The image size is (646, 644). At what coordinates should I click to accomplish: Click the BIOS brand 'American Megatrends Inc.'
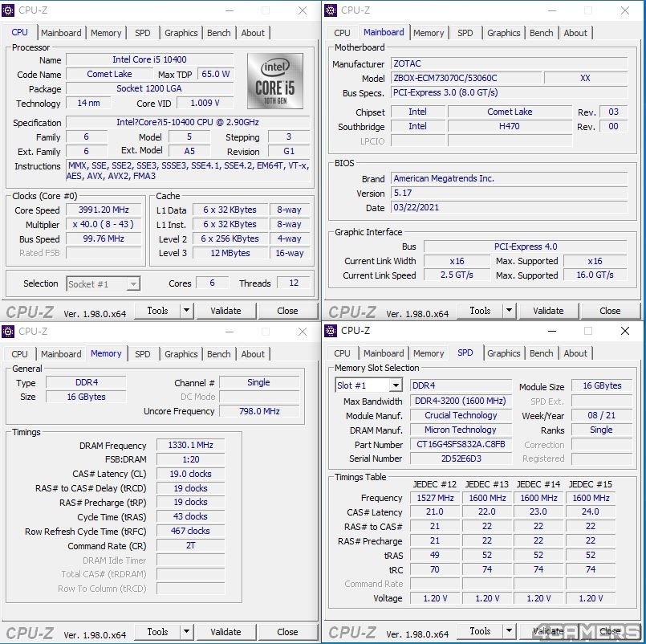coord(510,178)
